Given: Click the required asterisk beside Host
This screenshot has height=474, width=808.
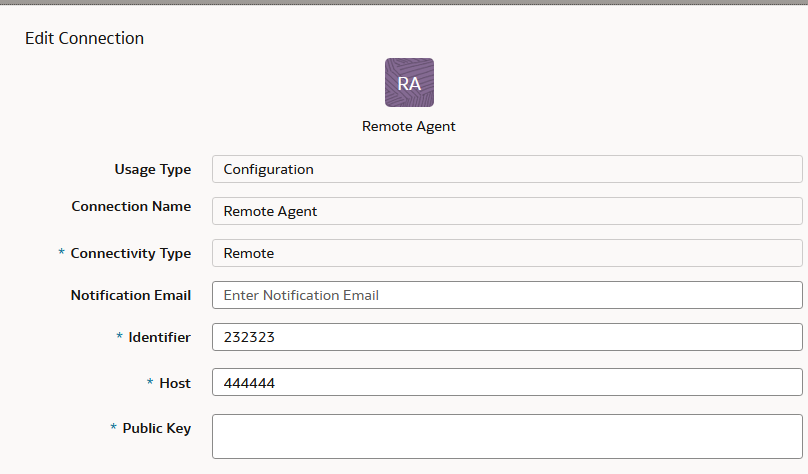Looking at the screenshot, I should 150,382.
